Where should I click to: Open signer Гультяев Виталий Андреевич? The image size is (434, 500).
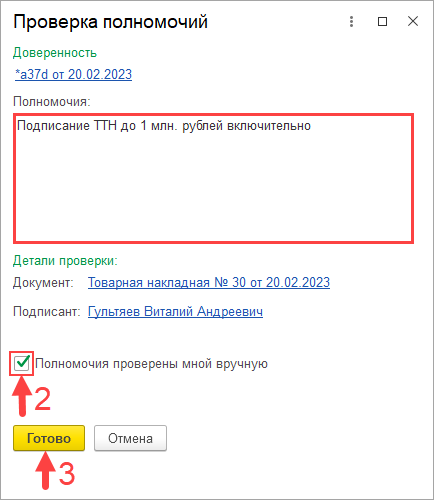point(175,312)
